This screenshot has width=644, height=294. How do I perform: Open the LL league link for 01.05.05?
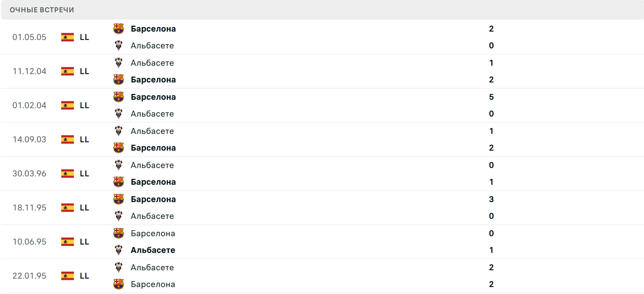[x=84, y=37]
